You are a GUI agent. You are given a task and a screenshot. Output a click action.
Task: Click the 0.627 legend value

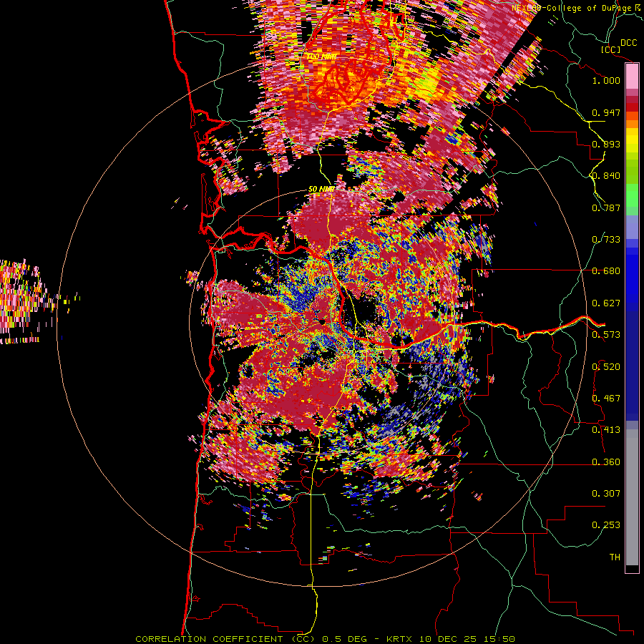[x=606, y=303]
